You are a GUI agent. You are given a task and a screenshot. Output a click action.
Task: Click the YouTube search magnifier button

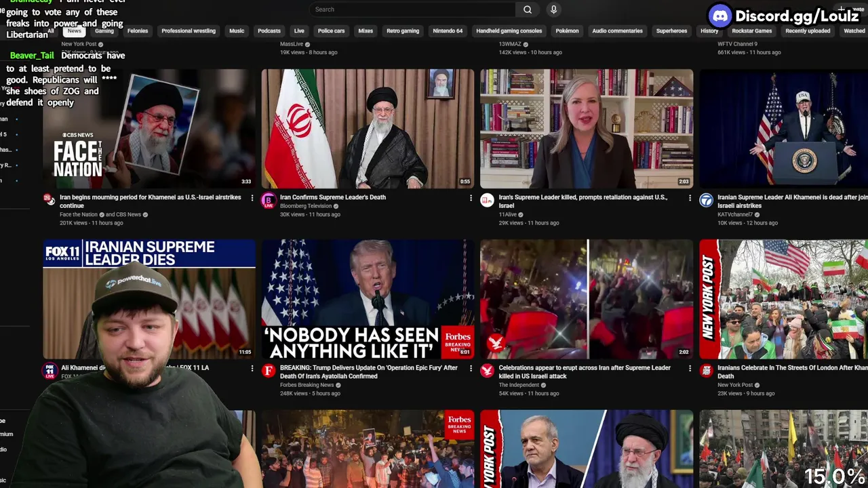click(x=528, y=9)
